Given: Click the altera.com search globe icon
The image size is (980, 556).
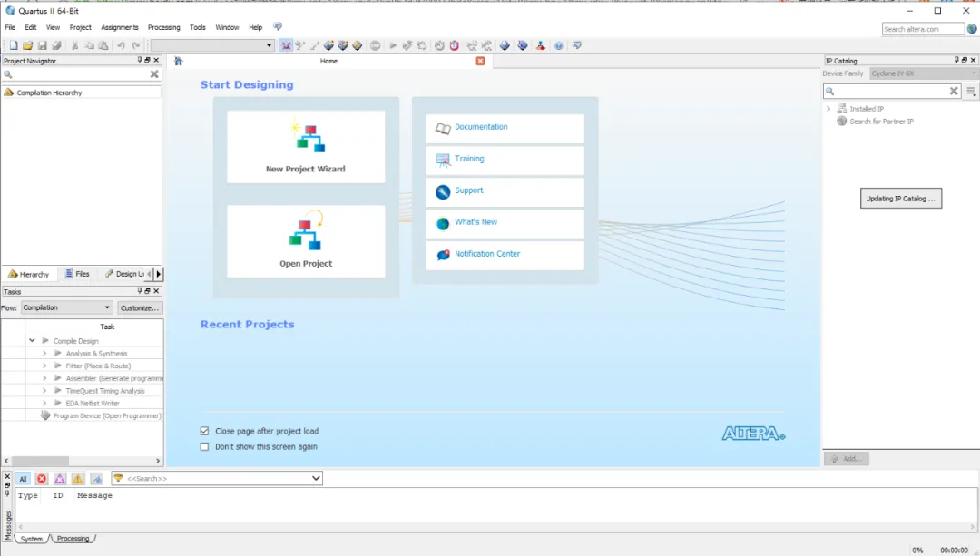Looking at the screenshot, I should point(972,29).
